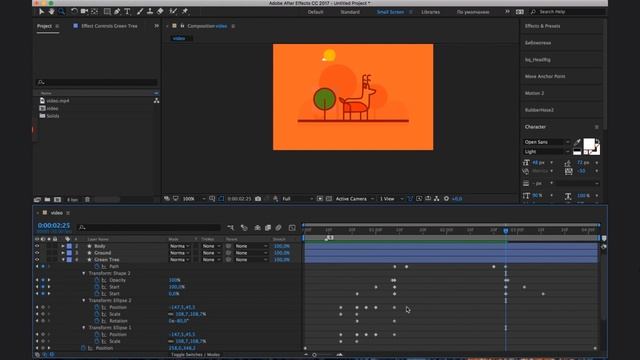Screen dimensions: 640x360
Task: Select the Hand tool
Action: click(51, 11)
